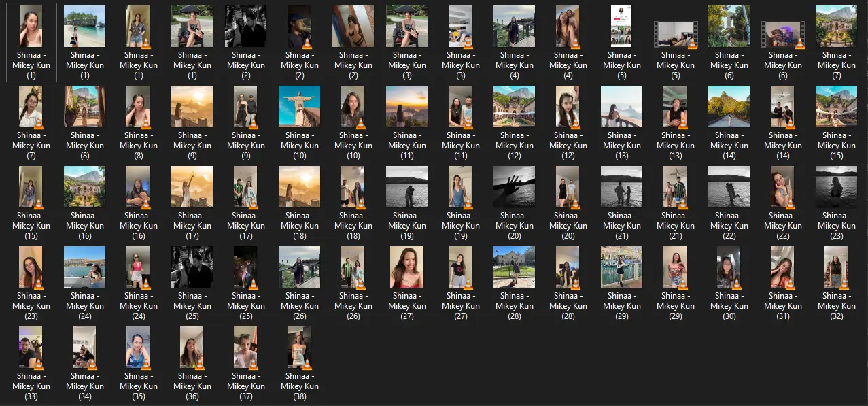Viewport: 868px width, 406px height.
Task: Open the phone screenshot image Shinaa - Mikey Kun (5)
Action: [622, 27]
